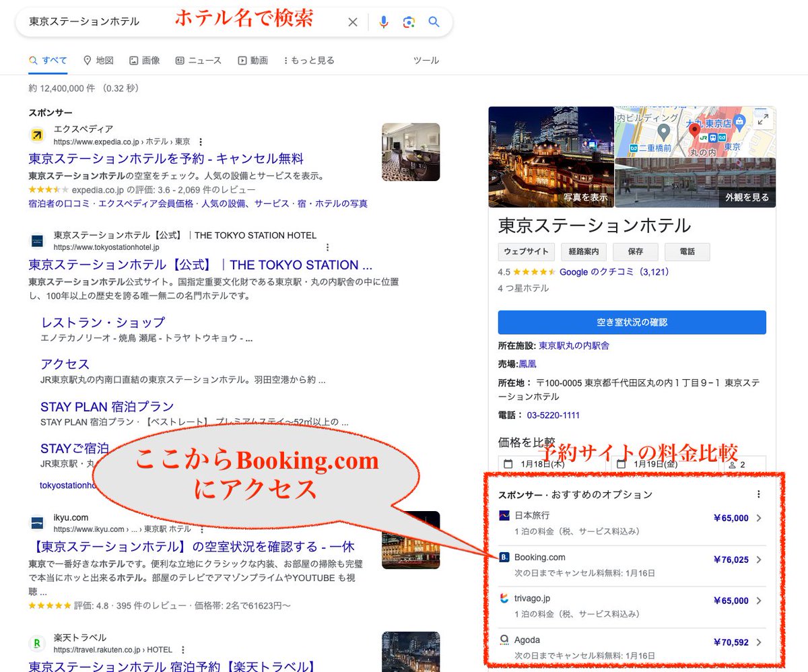Open the map thumbnail of Marunouchi
The width and height of the screenshot is (808, 672).
696,131
